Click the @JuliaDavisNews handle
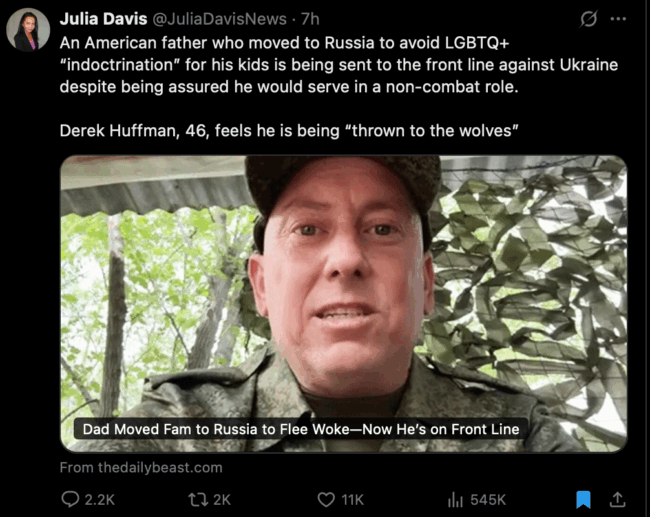This screenshot has width=650, height=517. [220, 19]
